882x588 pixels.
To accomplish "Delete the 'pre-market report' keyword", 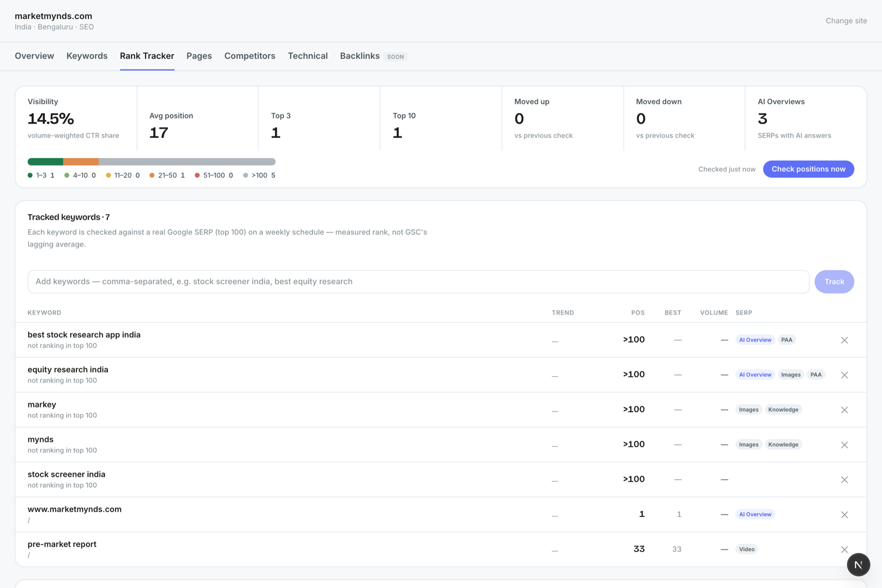I will (x=844, y=550).
